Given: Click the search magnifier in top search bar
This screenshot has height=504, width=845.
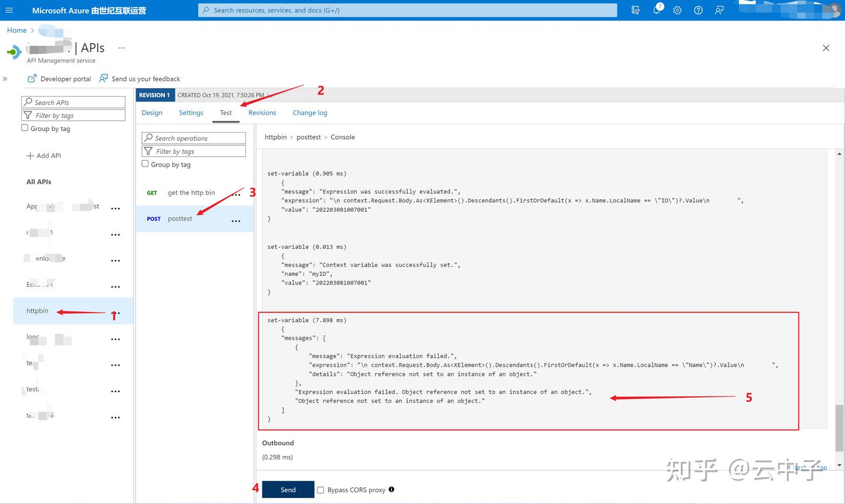Looking at the screenshot, I should click(x=205, y=10).
